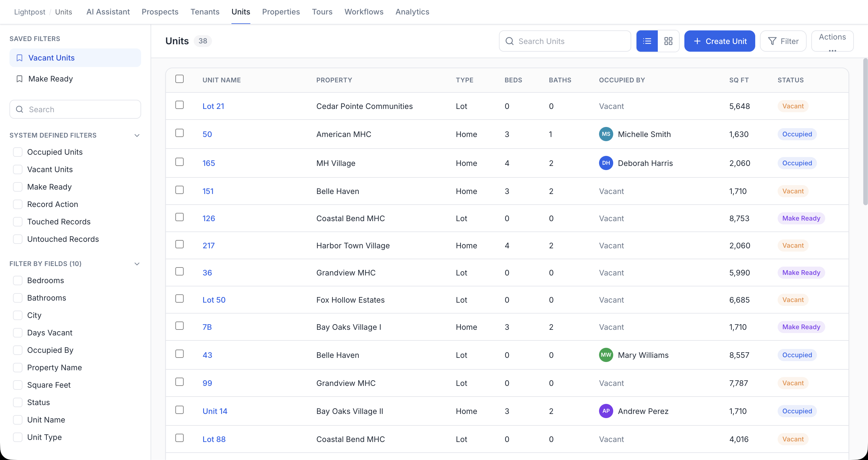The image size is (868, 460).
Task: Select the unit 165 row checkbox
Action: pyautogui.click(x=180, y=162)
